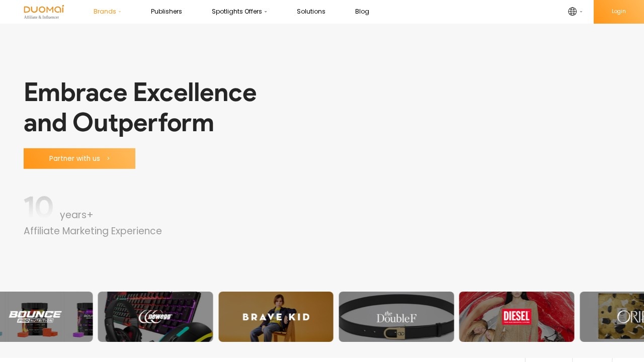
Task: Expand the Brands dropdown chevron
Action: pyautogui.click(x=120, y=12)
